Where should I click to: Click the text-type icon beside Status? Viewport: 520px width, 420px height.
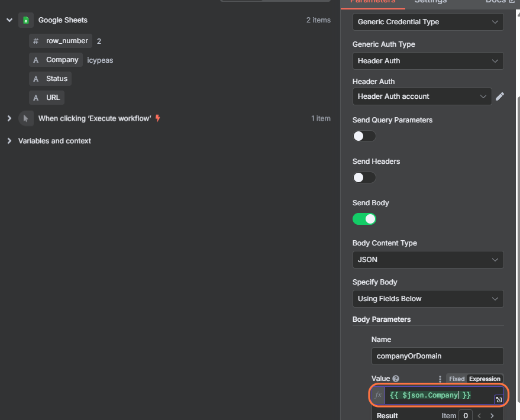tap(36, 79)
